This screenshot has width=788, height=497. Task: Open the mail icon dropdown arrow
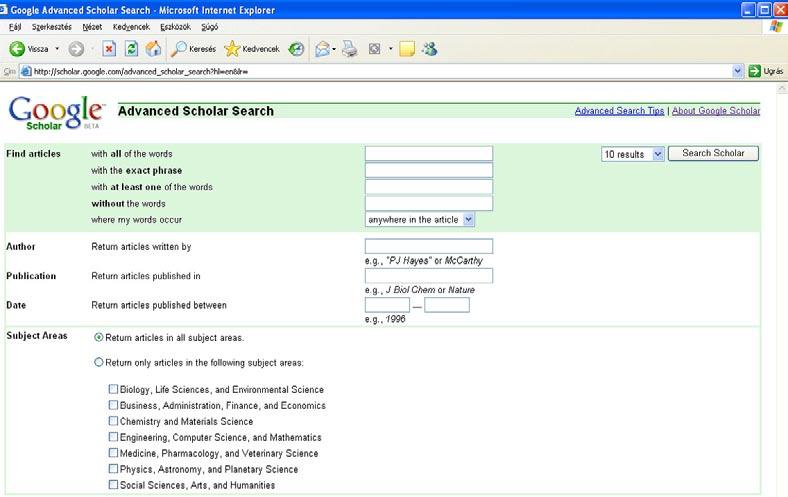click(334, 49)
